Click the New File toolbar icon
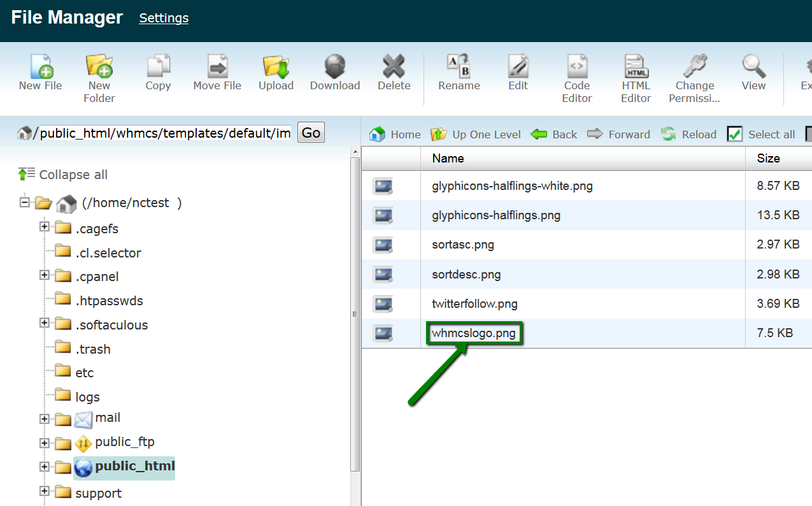This screenshot has width=812, height=506. pyautogui.click(x=40, y=66)
